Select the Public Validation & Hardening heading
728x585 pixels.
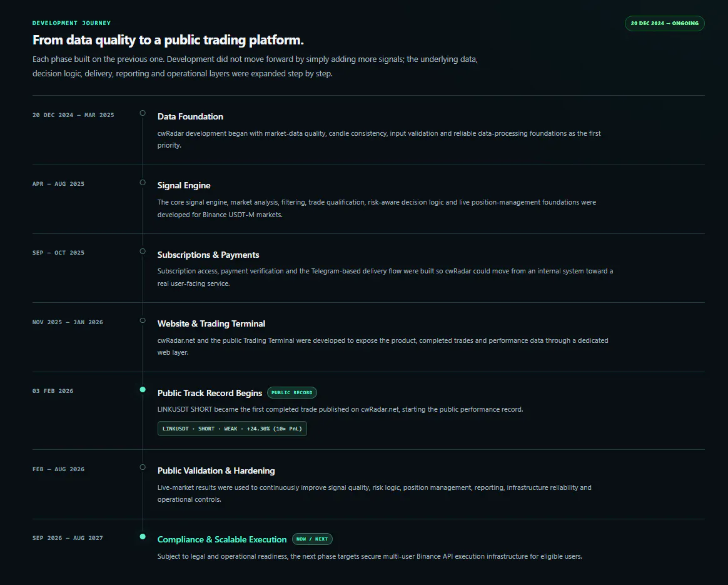tap(216, 471)
